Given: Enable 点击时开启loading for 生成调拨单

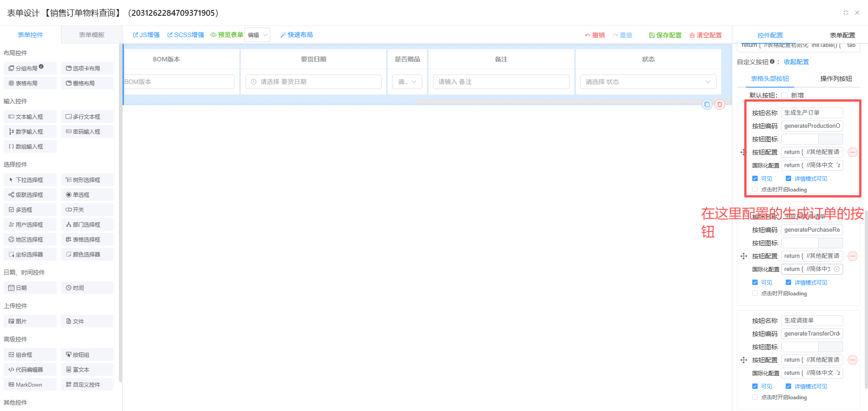Looking at the screenshot, I should [x=755, y=397].
